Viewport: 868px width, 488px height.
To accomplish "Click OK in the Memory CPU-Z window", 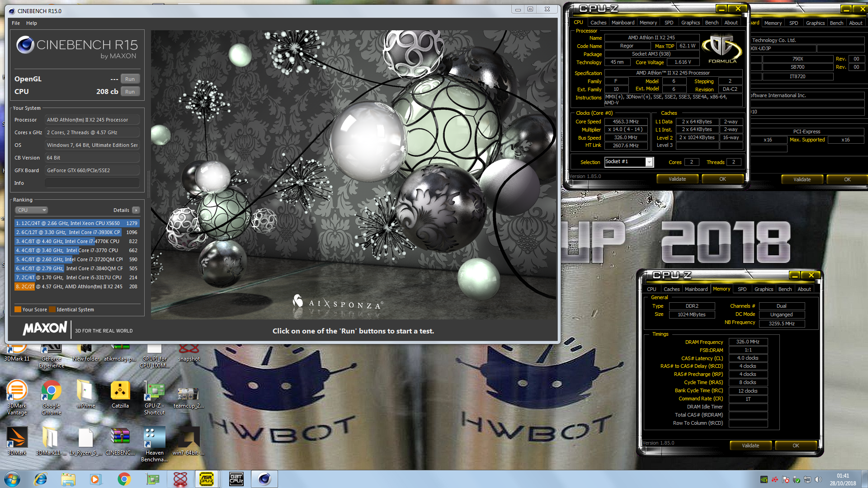I will point(796,446).
